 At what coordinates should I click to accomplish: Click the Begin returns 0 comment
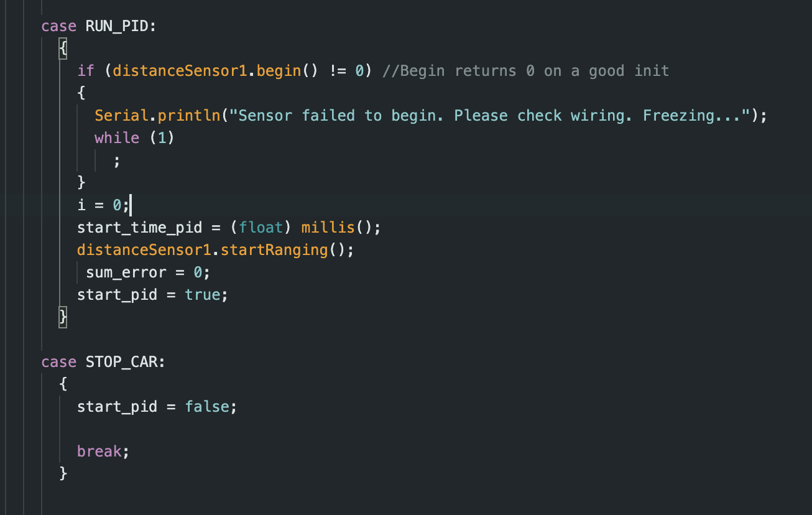pyautogui.click(x=526, y=71)
